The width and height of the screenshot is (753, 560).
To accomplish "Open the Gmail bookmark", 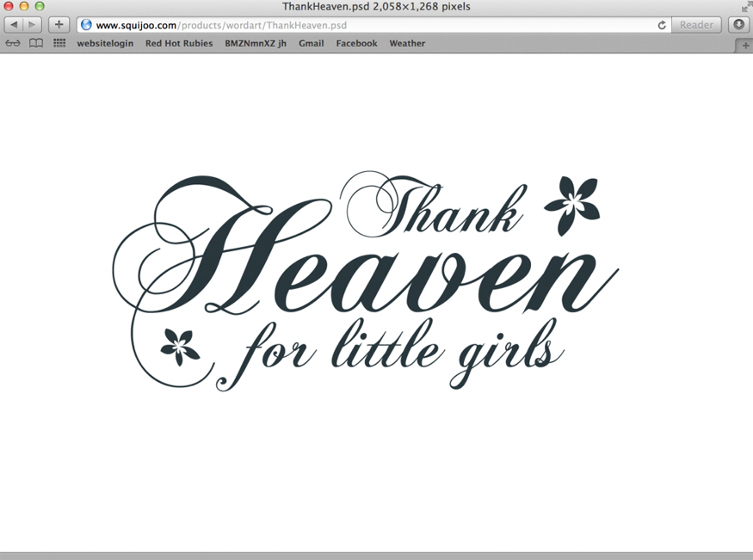I will click(x=312, y=43).
